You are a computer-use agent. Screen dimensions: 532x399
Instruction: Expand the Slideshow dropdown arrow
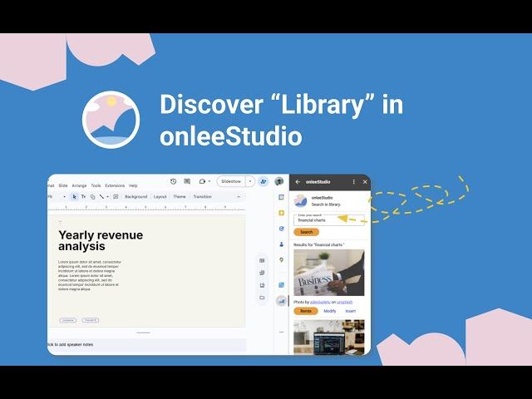point(250,181)
